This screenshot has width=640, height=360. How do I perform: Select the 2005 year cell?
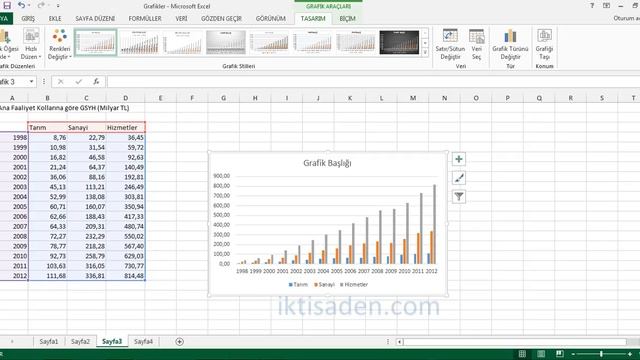(x=14, y=207)
